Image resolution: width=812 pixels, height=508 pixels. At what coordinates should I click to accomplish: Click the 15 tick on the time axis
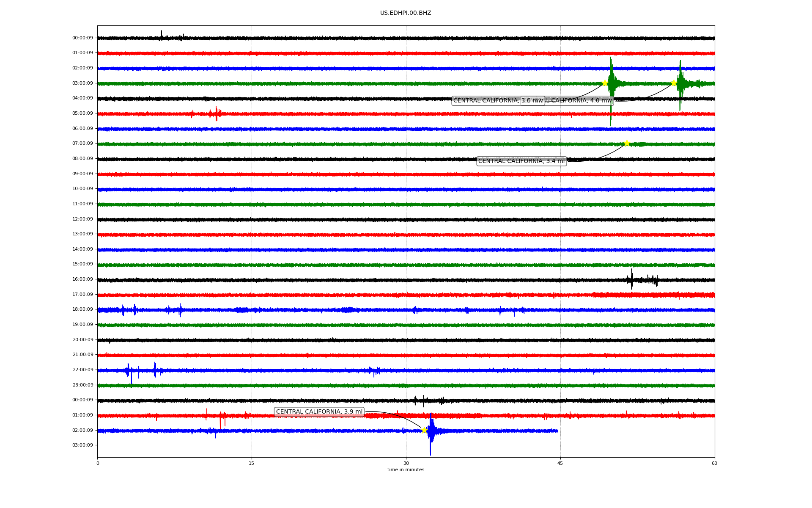click(x=252, y=463)
